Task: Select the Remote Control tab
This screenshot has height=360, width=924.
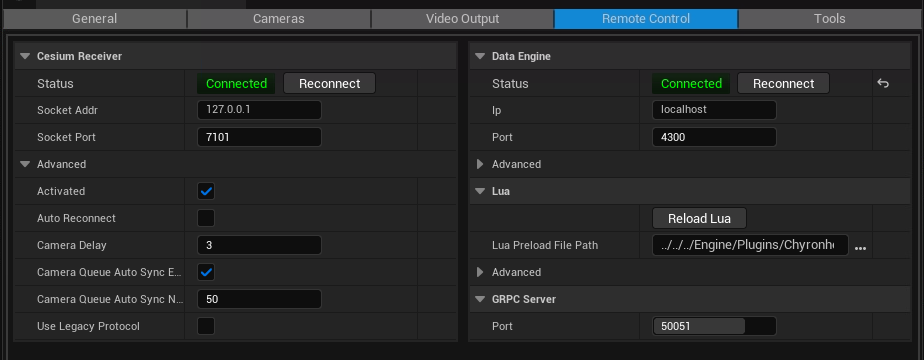Action: pos(646,19)
